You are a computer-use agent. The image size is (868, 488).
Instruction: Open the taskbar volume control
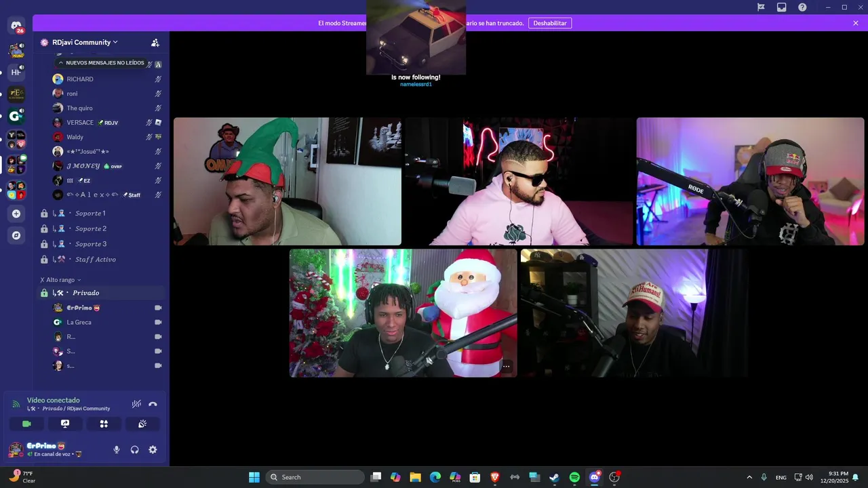click(x=809, y=477)
